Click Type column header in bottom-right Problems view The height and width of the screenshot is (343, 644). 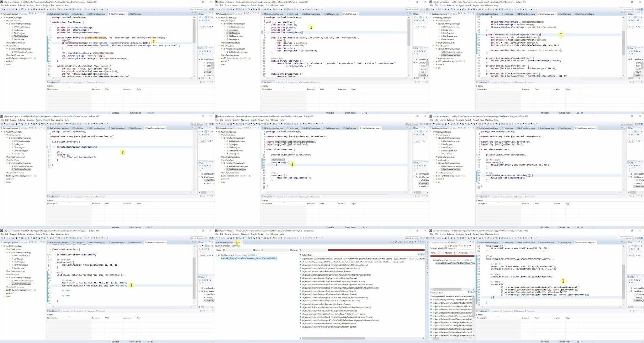pos(568,318)
